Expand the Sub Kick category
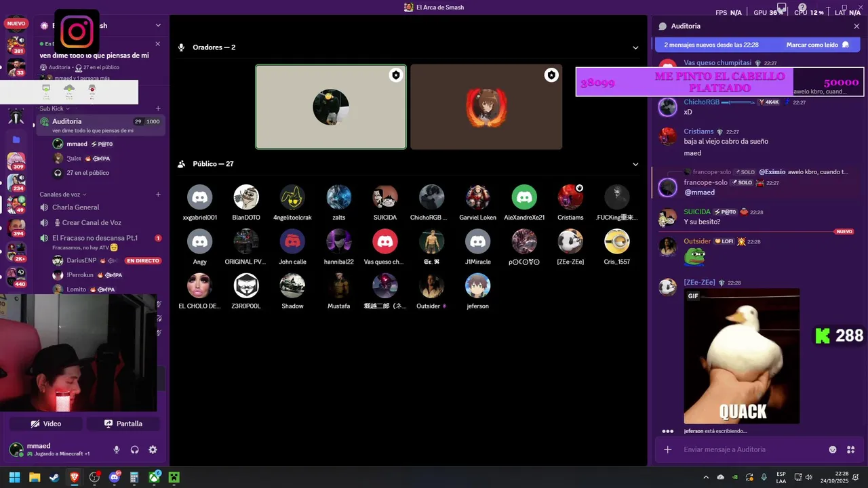 pyautogui.click(x=54, y=108)
